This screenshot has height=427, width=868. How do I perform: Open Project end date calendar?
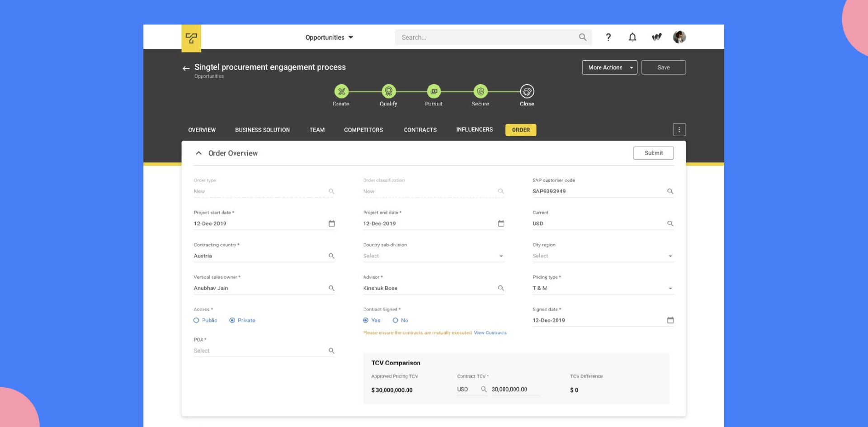(501, 223)
